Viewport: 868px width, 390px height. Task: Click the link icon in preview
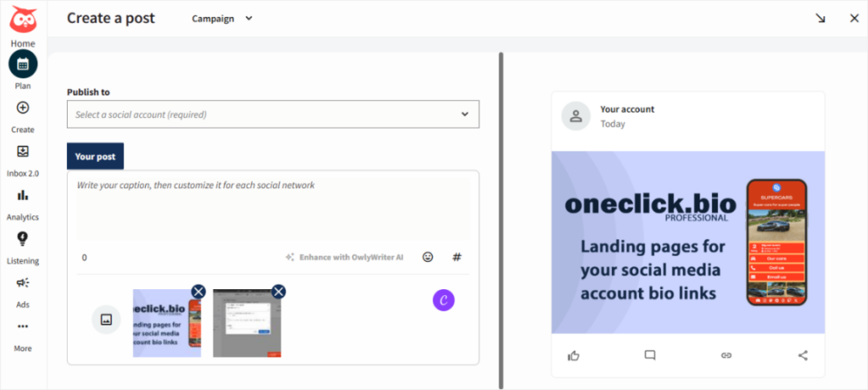click(x=726, y=355)
